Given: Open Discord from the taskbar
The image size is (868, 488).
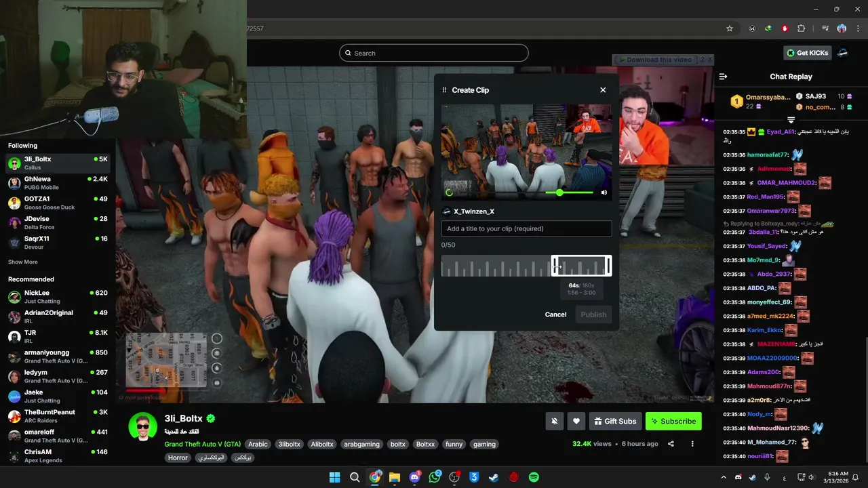Looking at the screenshot, I should point(414,477).
